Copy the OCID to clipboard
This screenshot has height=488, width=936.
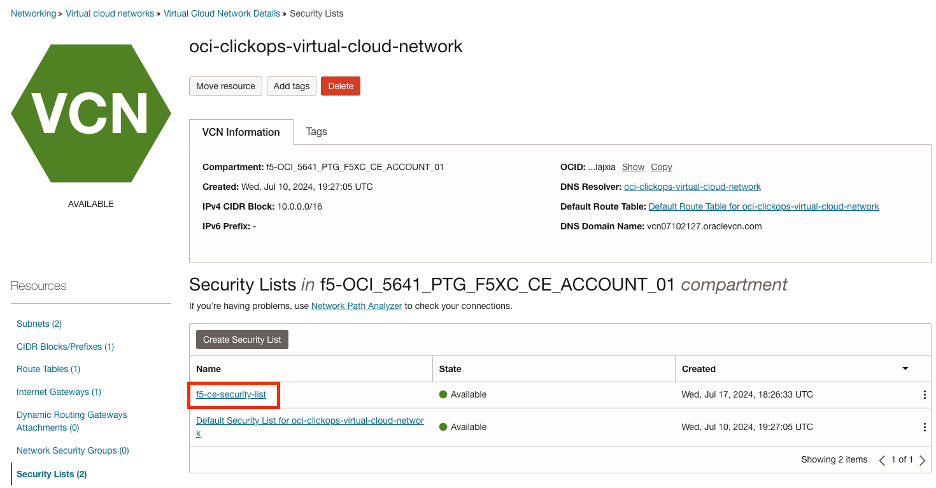tap(661, 167)
